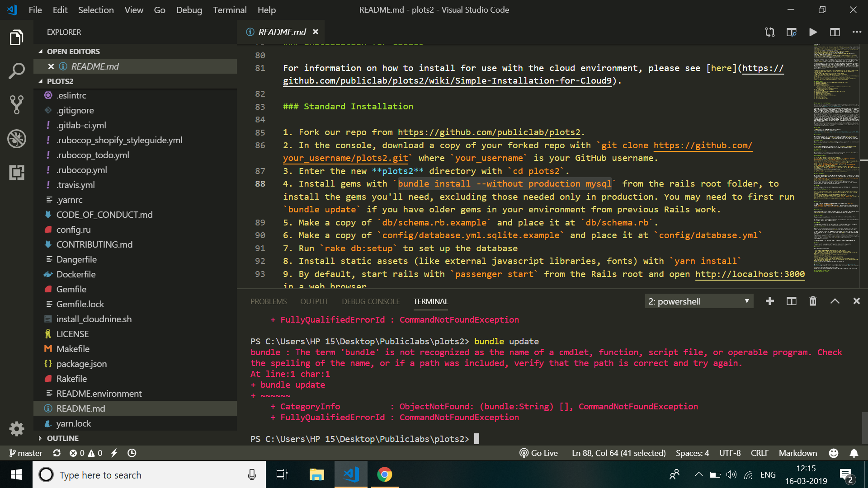Viewport: 868px width, 488px height.
Task: Click the editor minimap overview
Action: tap(837, 158)
